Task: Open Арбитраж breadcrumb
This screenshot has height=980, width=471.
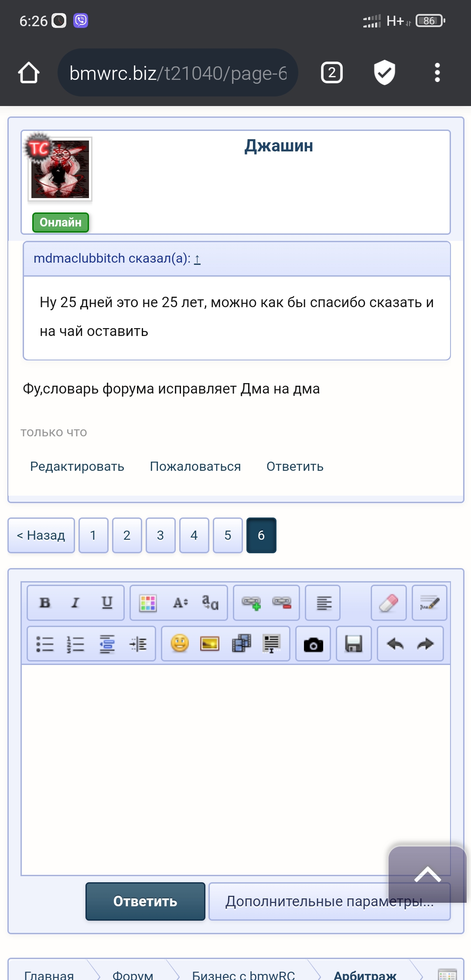Action: point(365,975)
